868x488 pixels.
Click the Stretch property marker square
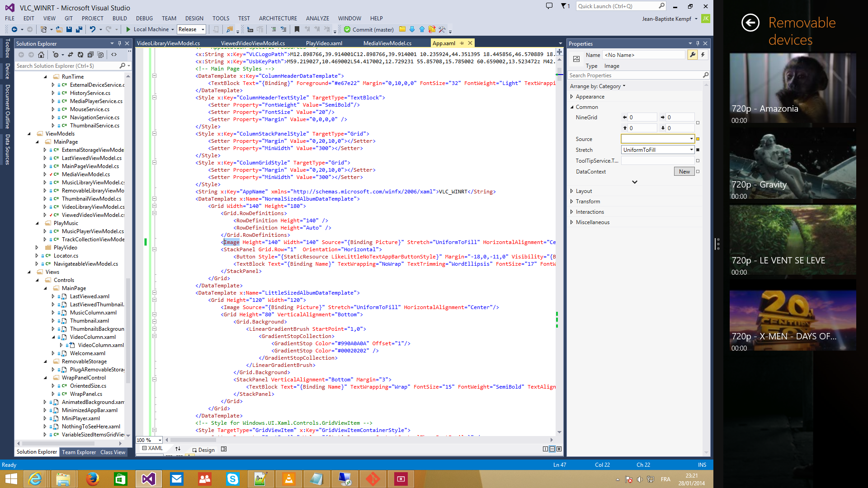click(x=698, y=150)
